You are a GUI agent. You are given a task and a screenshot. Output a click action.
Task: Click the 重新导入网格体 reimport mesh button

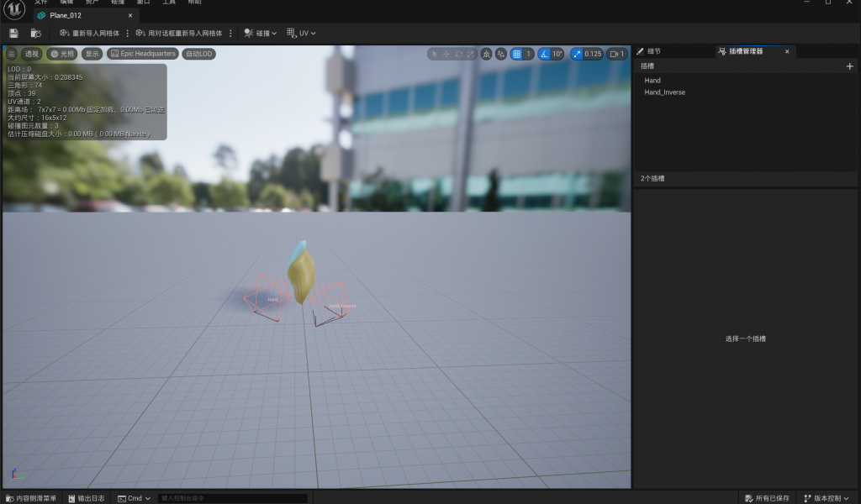pos(90,33)
